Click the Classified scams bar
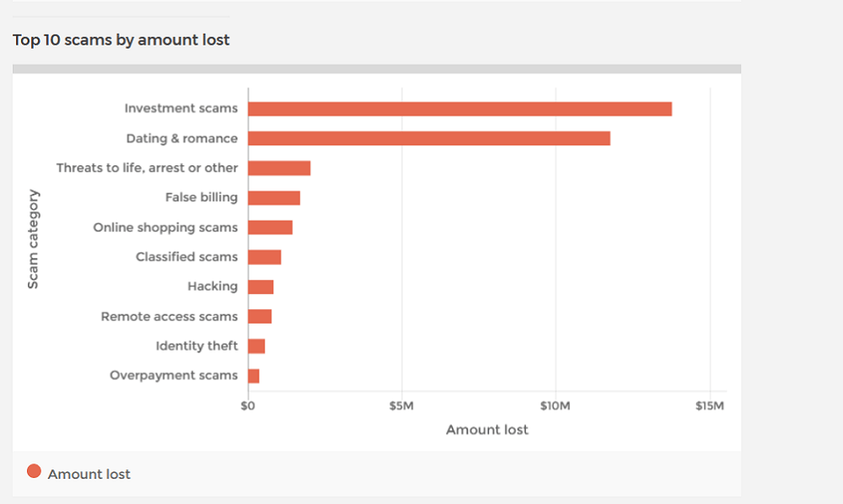Viewport: 843px width, 504px height. pyautogui.click(x=265, y=257)
